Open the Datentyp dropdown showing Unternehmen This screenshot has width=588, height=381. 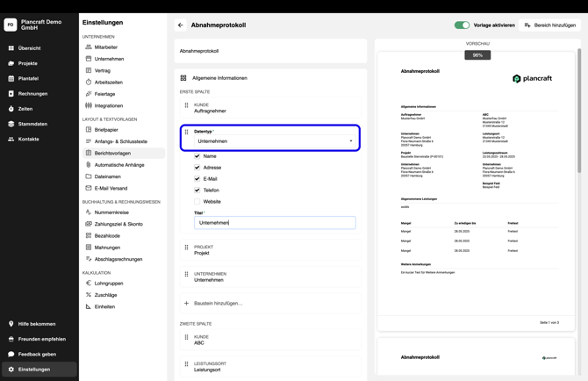pos(275,141)
